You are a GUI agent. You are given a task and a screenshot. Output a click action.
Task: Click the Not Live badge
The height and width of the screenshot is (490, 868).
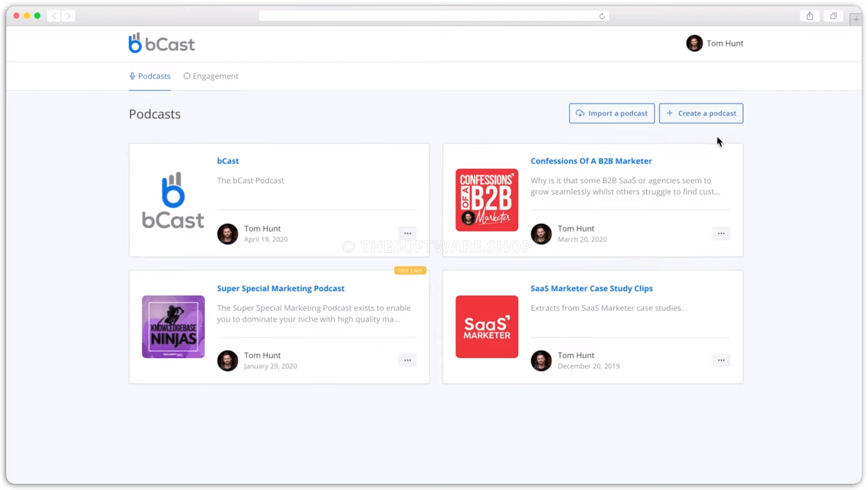pos(410,270)
